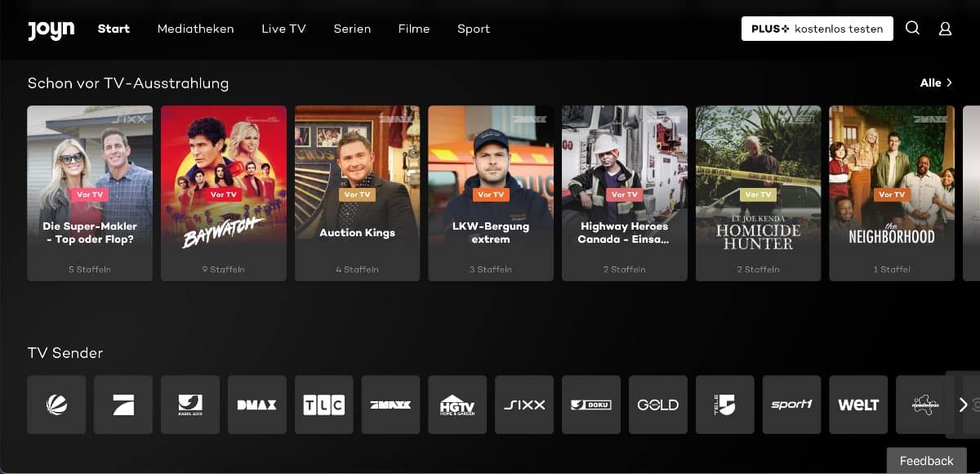Open the Sport1 channel tile

click(792, 405)
